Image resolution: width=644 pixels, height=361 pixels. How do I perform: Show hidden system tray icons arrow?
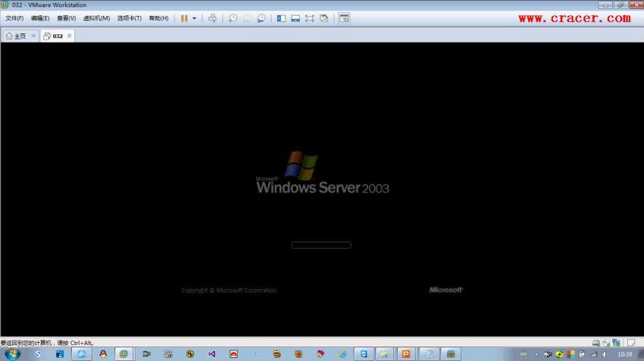(536, 354)
